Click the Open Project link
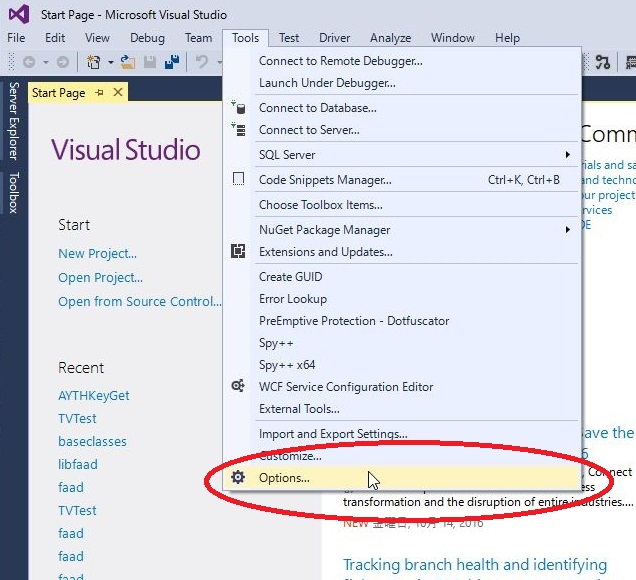 point(100,277)
